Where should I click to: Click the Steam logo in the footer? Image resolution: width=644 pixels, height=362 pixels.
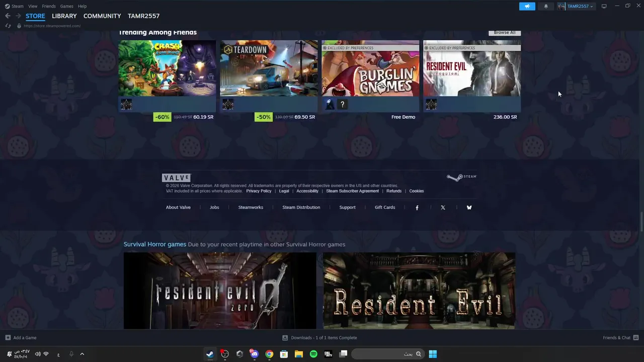pos(461,177)
